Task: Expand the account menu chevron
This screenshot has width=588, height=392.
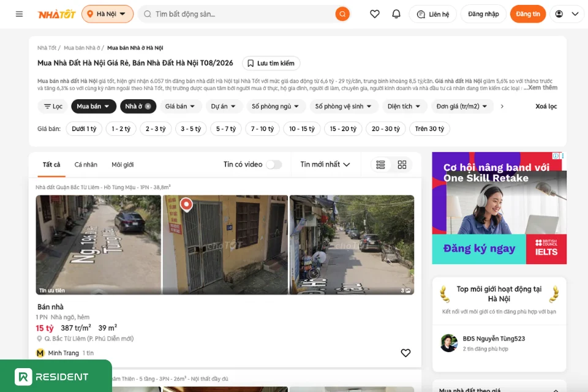Action: pos(575,14)
